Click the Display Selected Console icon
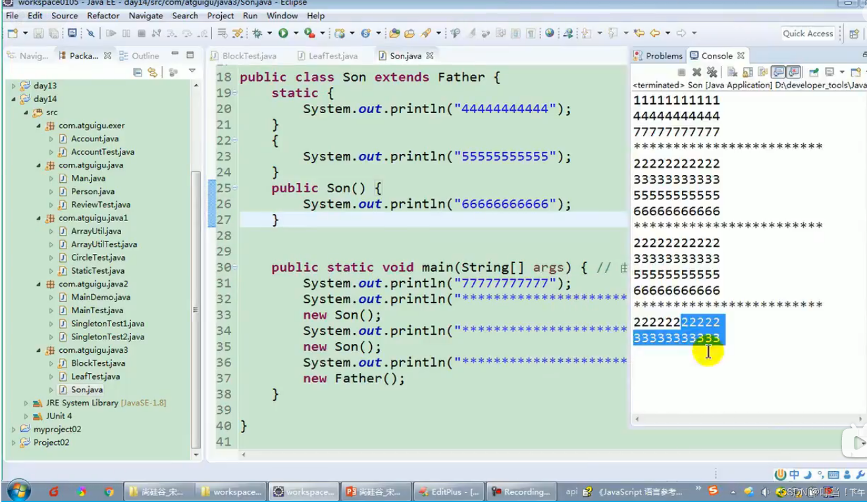This screenshot has height=504, width=867. click(829, 72)
